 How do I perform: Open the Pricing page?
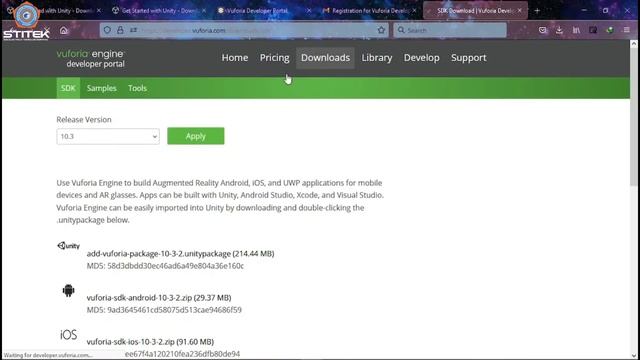[274, 58]
